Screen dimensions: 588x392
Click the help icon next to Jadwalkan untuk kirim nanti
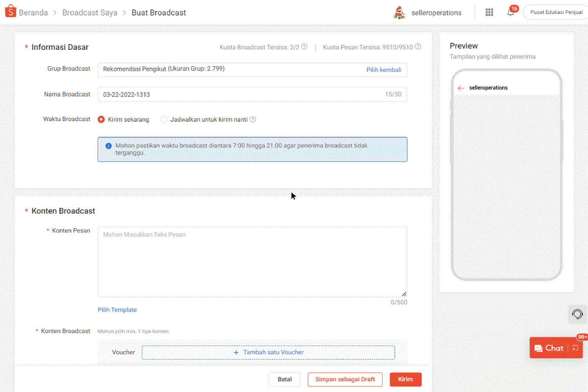click(x=253, y=119)
